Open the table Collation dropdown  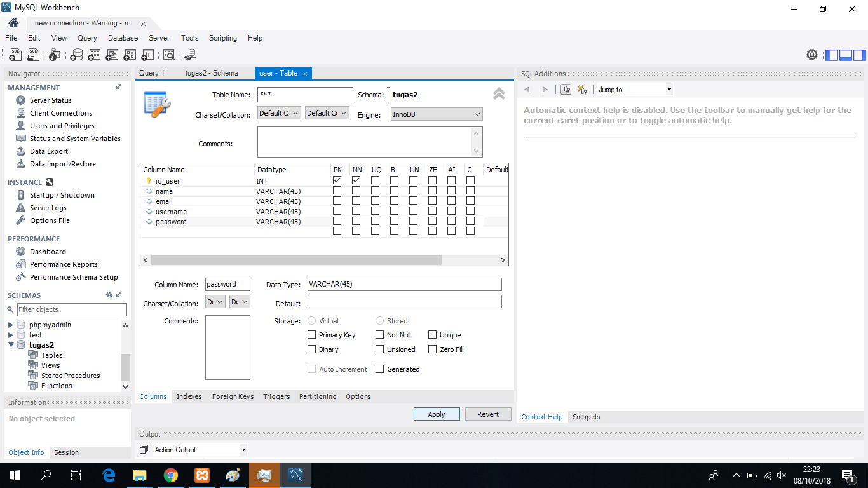(327, 113)
